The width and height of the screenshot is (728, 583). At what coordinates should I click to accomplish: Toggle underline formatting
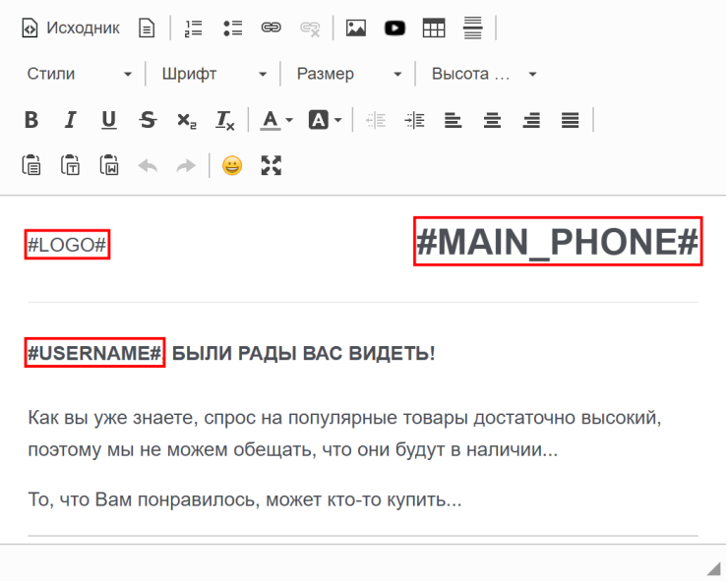tap(109, 120)
